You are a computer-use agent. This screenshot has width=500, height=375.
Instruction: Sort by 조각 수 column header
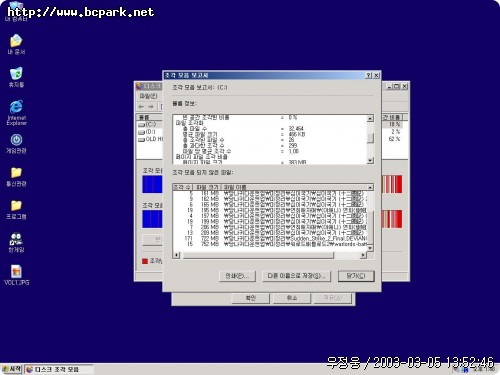click(182, 187)
